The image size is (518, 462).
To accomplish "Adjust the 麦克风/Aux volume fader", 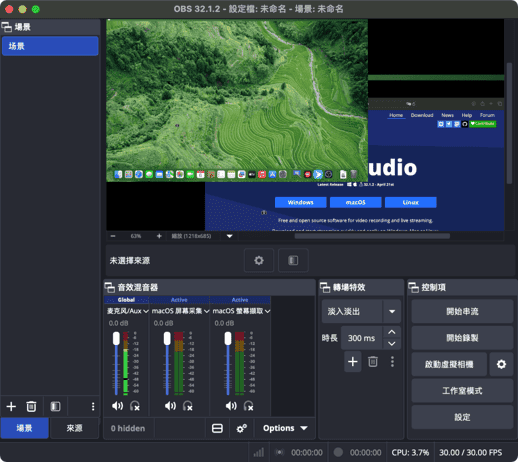I will pos(116,338).
